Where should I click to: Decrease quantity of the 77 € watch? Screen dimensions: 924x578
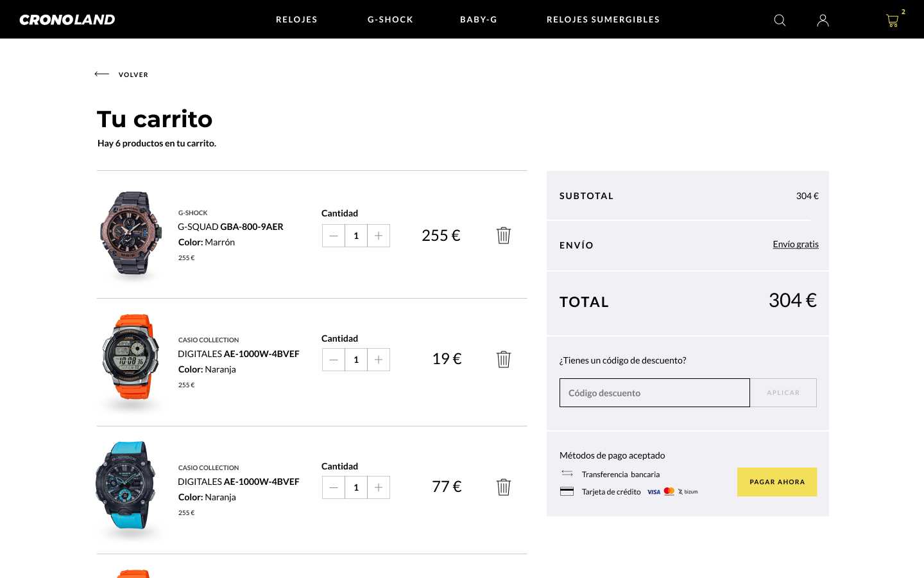(x=334, y=487)
